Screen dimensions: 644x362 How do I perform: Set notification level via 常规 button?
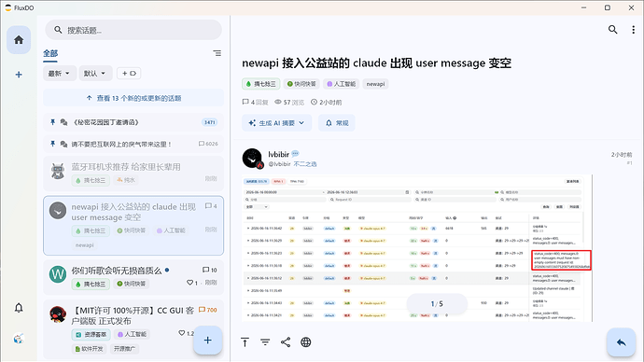click(x=337, y=123)
